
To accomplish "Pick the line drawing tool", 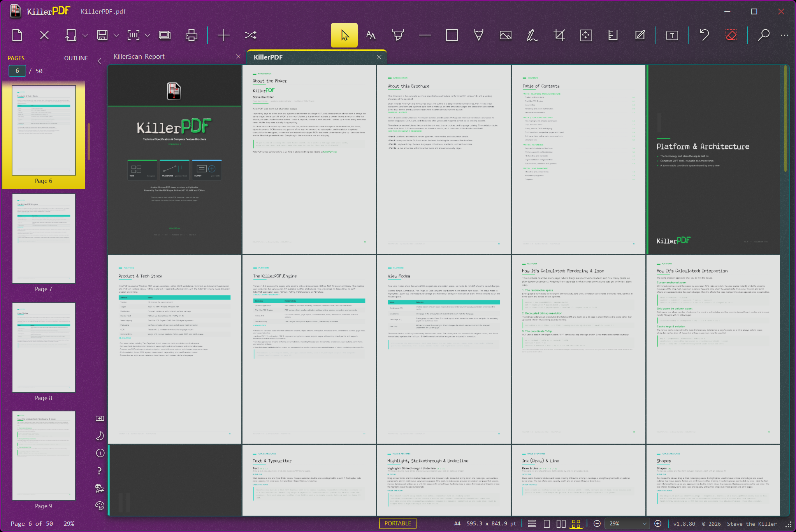I will coord(425,35).
